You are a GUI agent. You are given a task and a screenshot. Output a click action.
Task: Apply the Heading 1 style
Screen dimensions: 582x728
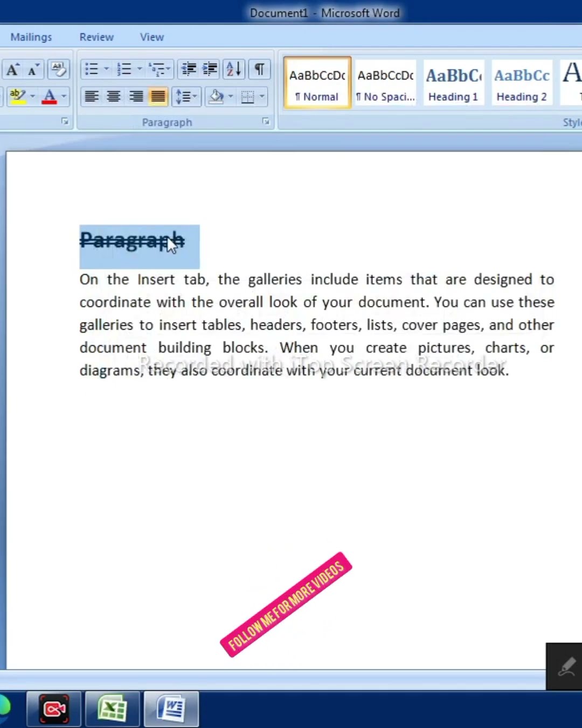tap(453, 82)
